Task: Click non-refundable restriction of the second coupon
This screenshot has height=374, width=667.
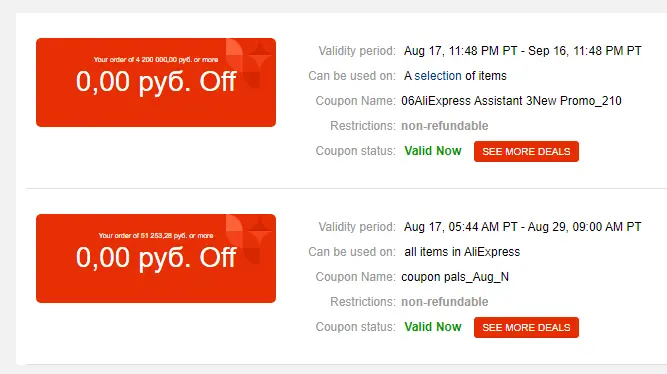Action: pyautogui.click(x=445, y=302)
